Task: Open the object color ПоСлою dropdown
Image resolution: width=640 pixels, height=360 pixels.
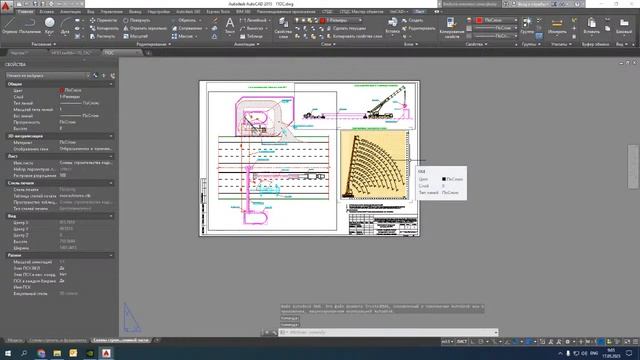Action: tap(497, 20)
